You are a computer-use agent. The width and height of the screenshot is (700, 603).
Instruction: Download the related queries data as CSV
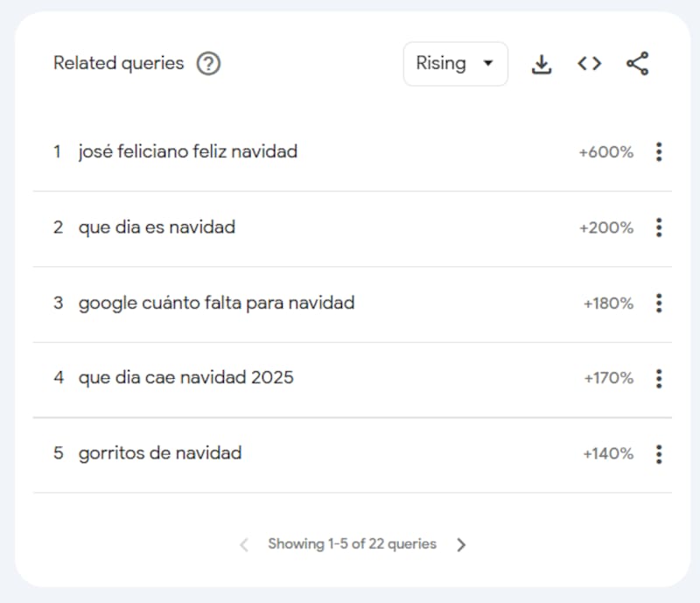542,63
